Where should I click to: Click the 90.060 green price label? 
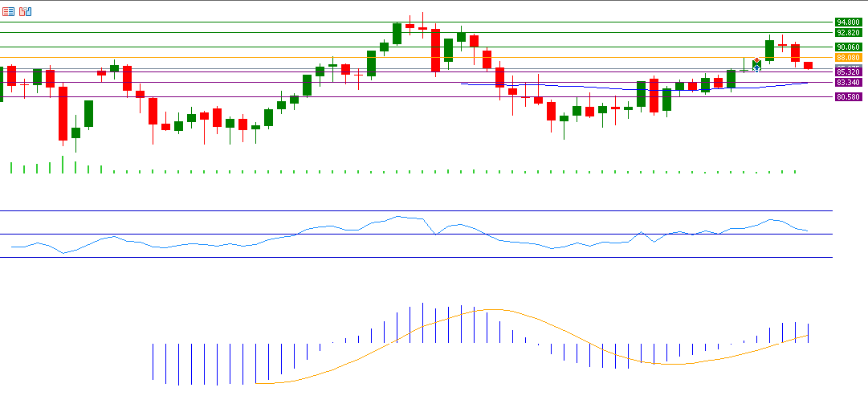point(849,47)
